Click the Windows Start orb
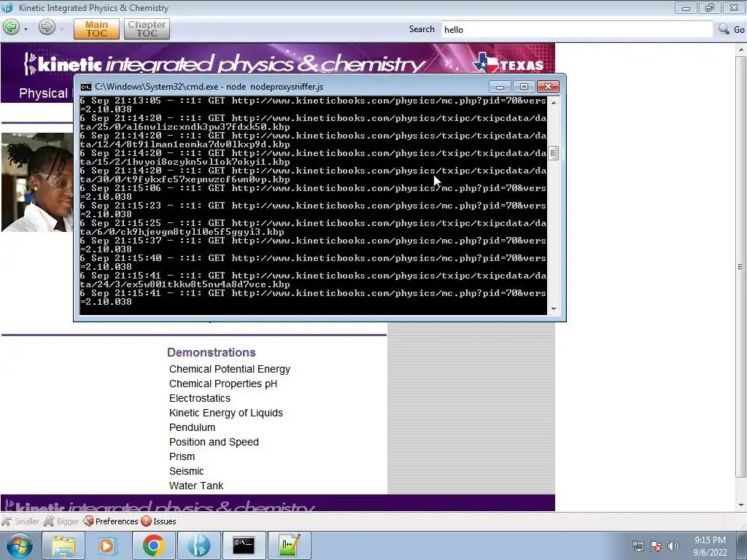 pyautogui.click(x=19, y=545)
